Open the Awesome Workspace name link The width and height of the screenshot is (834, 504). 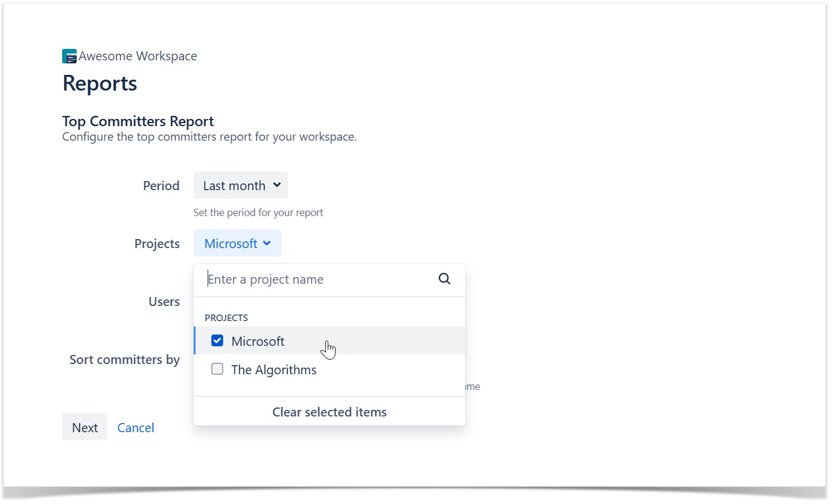138,56
